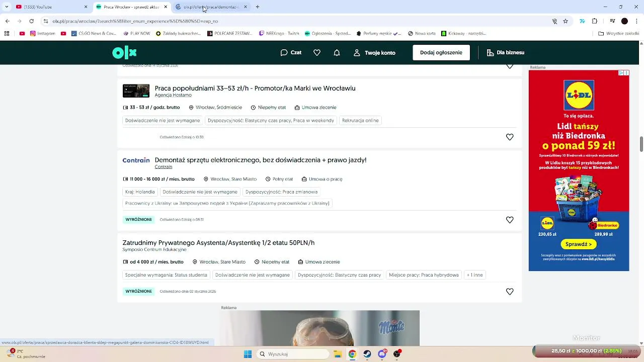Favorite the Promotor/ka Marki job offer
The height and width of the screenshot is (362, 644).
(510, 137)
